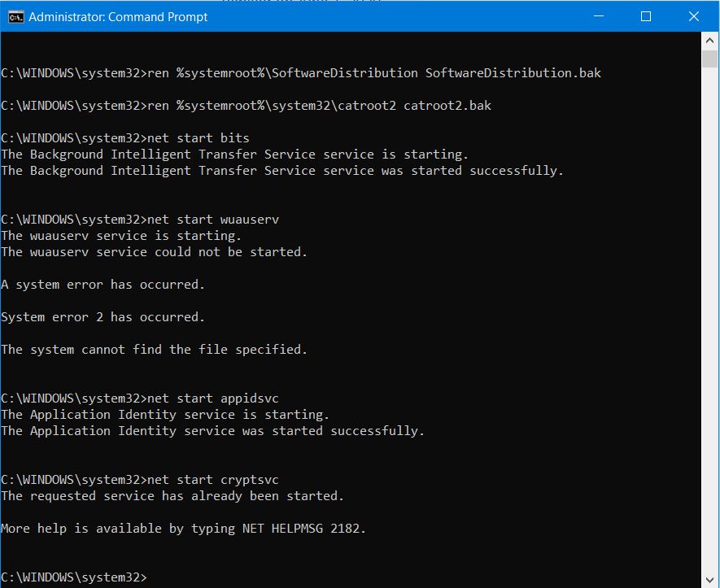Click 'Application Identity service was started successfully' line

[x=212, y=431]
